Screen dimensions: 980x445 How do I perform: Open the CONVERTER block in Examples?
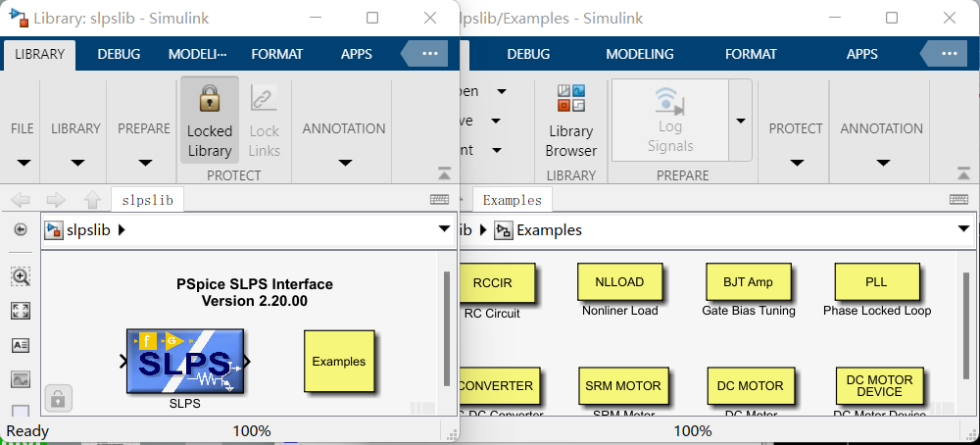500,386
